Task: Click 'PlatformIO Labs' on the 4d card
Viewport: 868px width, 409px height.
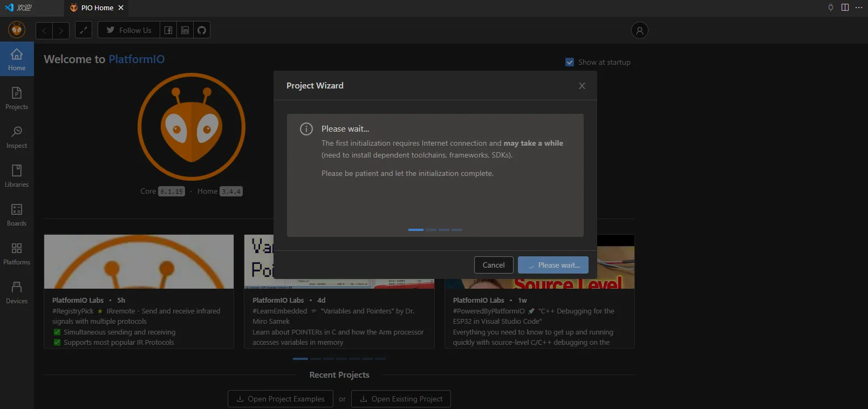Action: point(278,301)
